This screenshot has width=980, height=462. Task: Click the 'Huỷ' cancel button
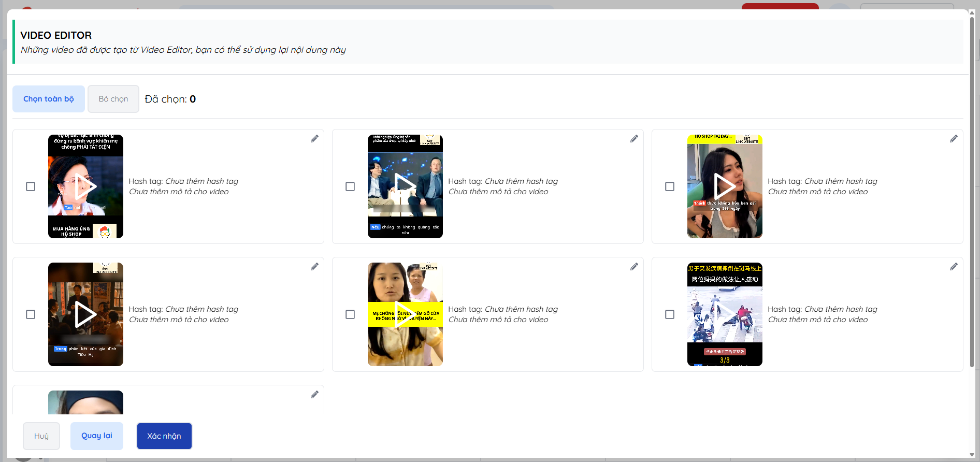(x=41, y=436)
